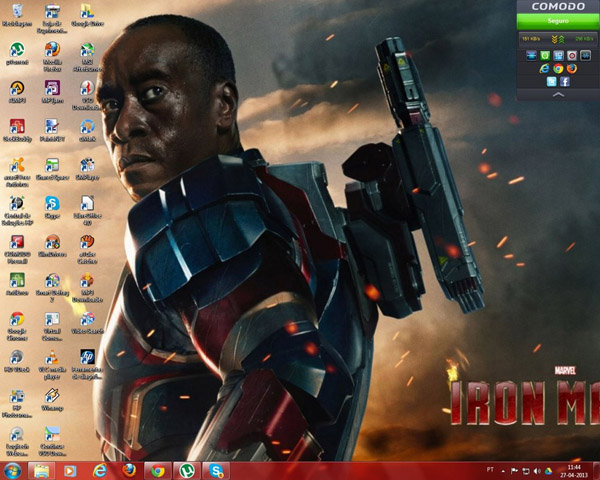Screen dimensions: 600x480
Task: Click the Facebook icon in COMODO widget
Action: pos(565,81)
